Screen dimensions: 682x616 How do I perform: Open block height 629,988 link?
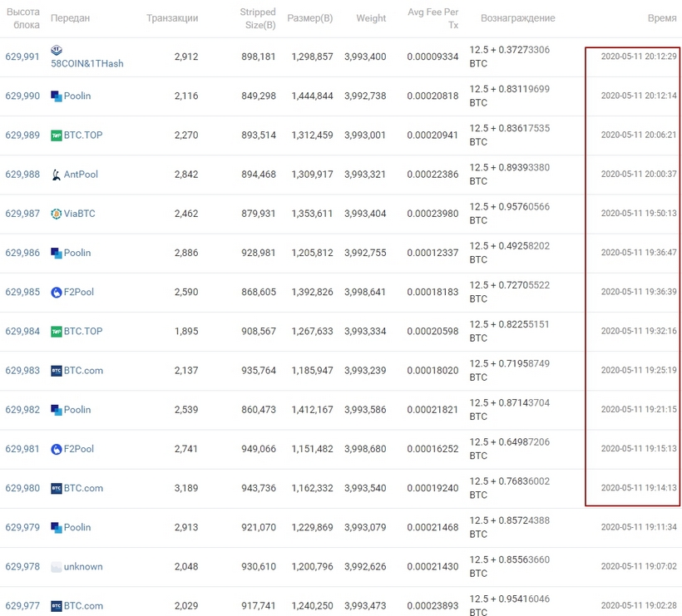tap(22, 175)
